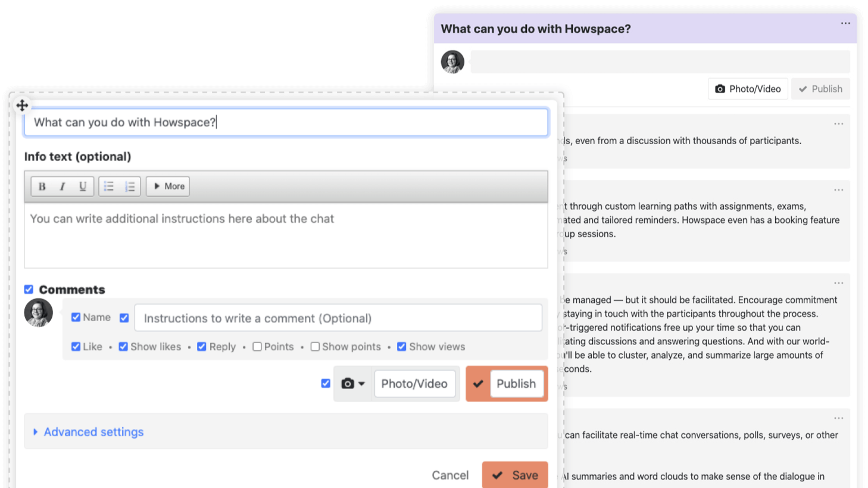Image resolution: width=868 pixels, height=488 pixels.
Task: Open the chat widget's three-dot menu
Action: tap(845, 23)
